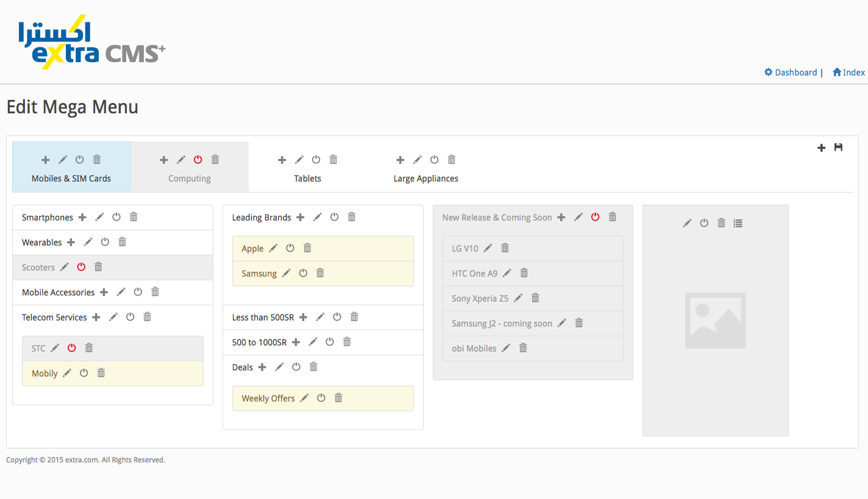This screenshot has width=868, height=499.
Task: Add a brand under Leading Brands
Action: click(x=301, y=217)
